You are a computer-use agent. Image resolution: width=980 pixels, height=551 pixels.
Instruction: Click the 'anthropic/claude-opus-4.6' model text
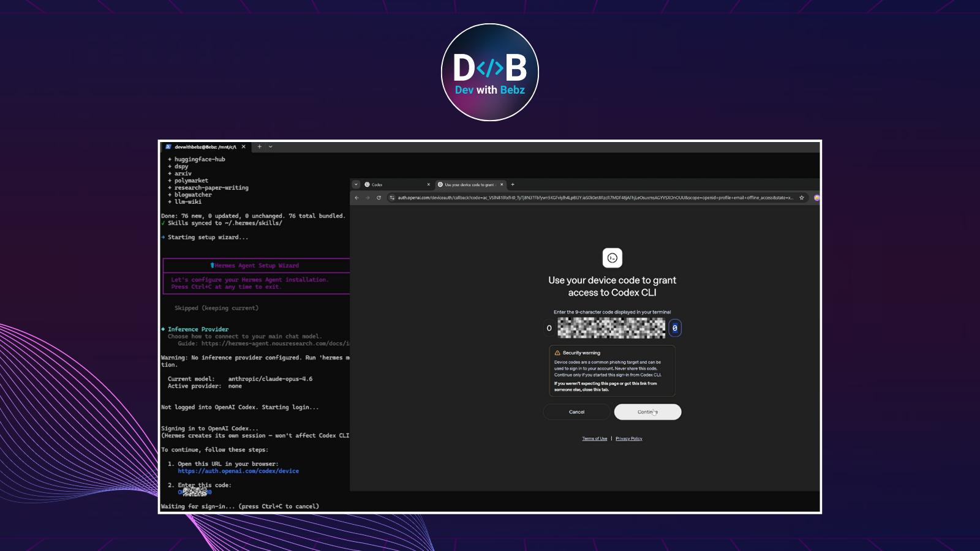[270, 379]
